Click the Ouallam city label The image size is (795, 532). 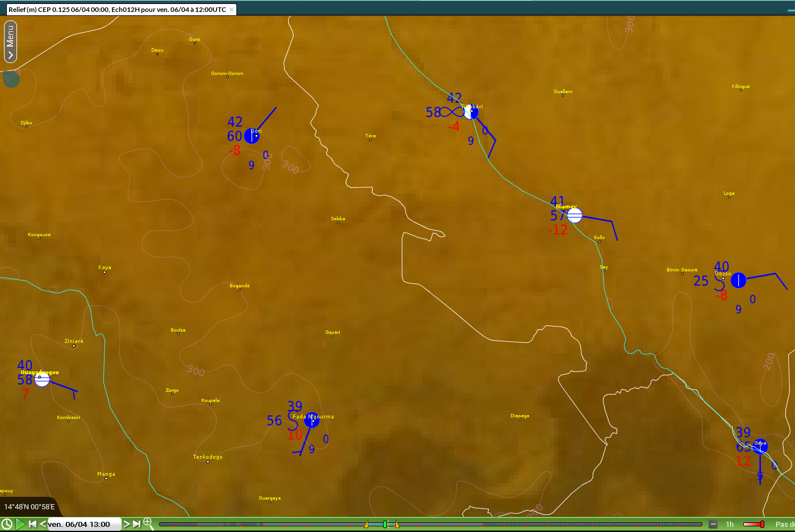[x=563, y=91]
